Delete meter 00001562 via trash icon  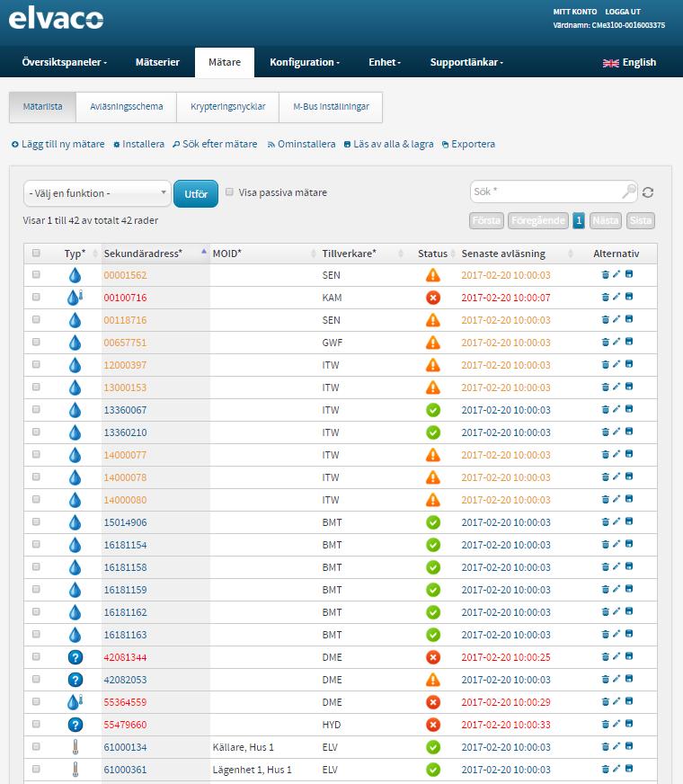[605, 274]
